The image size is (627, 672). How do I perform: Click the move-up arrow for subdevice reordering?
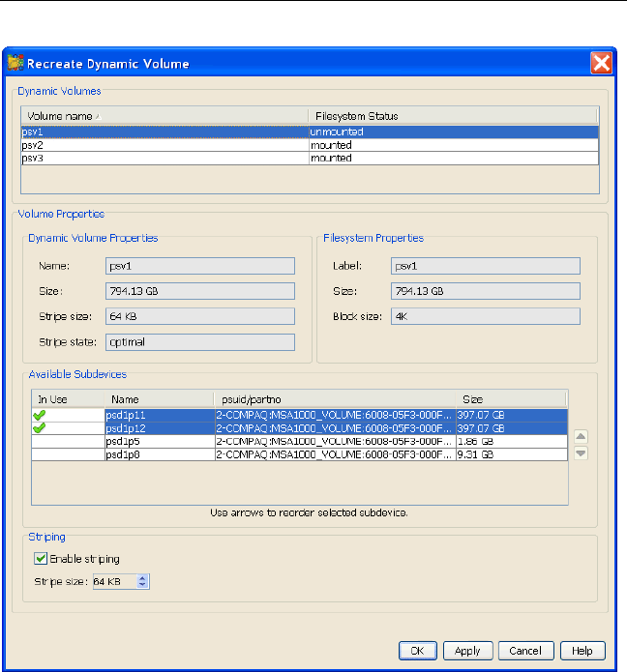(581, 436)
